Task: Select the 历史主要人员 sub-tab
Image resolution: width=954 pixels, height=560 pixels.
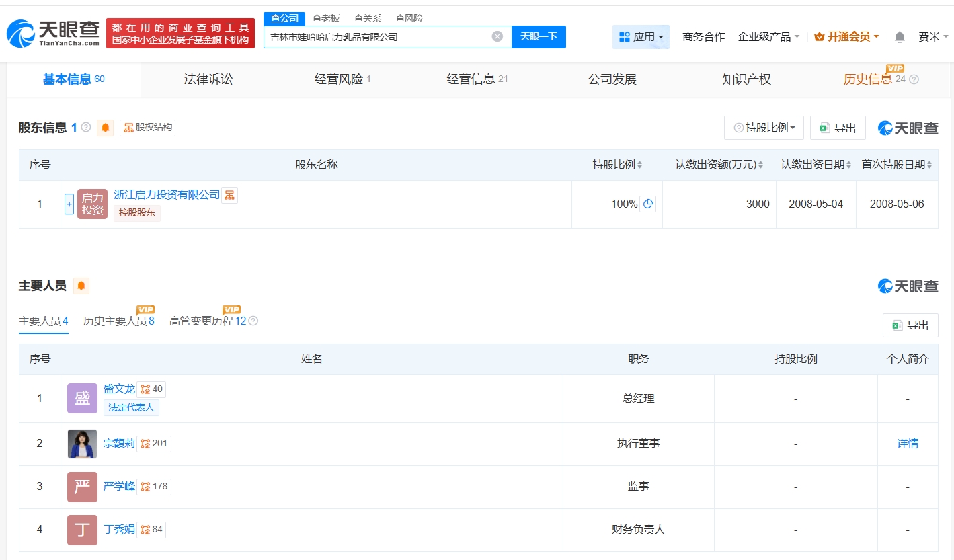Action: pos(118,321)
